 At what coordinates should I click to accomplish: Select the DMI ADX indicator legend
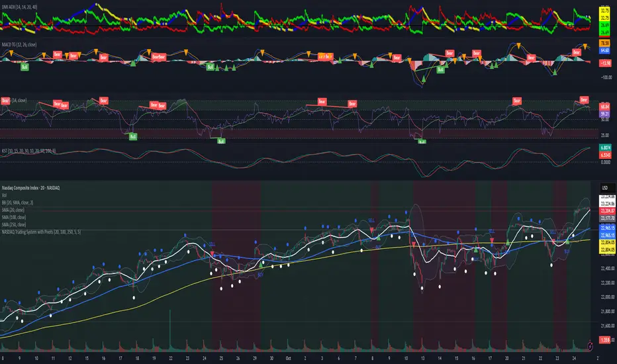pyautogui.click(x=20, y=7)
